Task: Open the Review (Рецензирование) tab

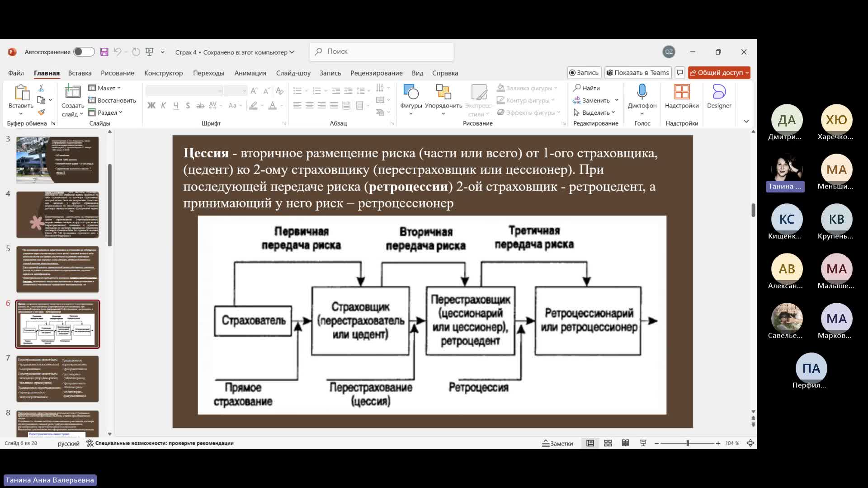Action: click(376, 73)
